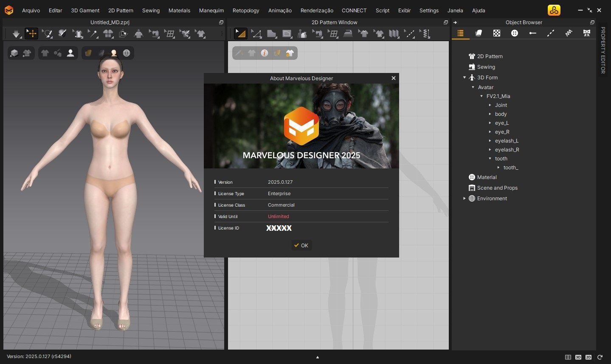Open the Buttonhole tab in Object Browser
The image size is (611, 364).
pyautogui.click(x=532, y=33)
